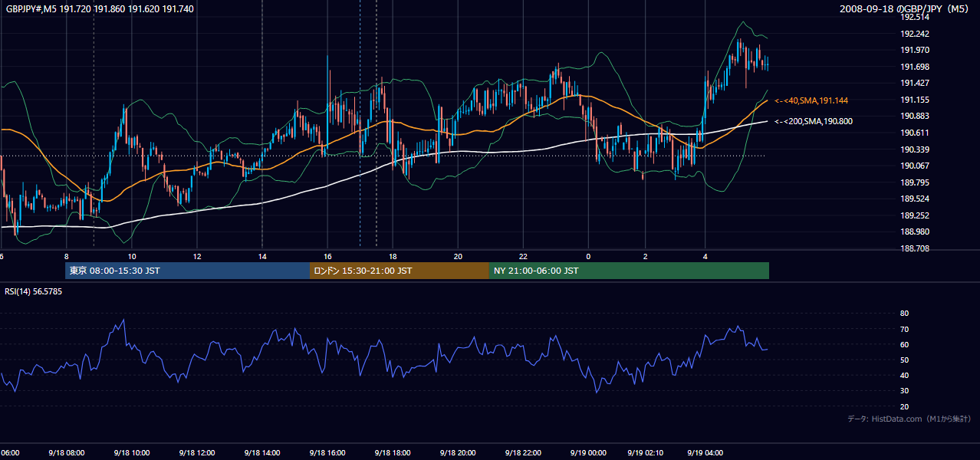The image size is (980, 460).
Task: Click hour label 14 under the price chart
Action: pyautogui.click(x=262, y=256)
